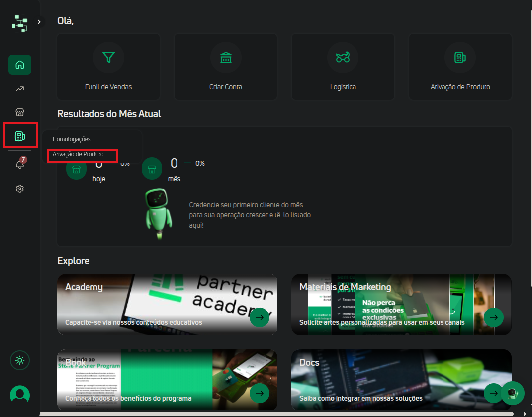Viewport: 532px width, 417px height.
Task: Choose Ativação de Produto menu entry
Action: click(x=78, y=154)
